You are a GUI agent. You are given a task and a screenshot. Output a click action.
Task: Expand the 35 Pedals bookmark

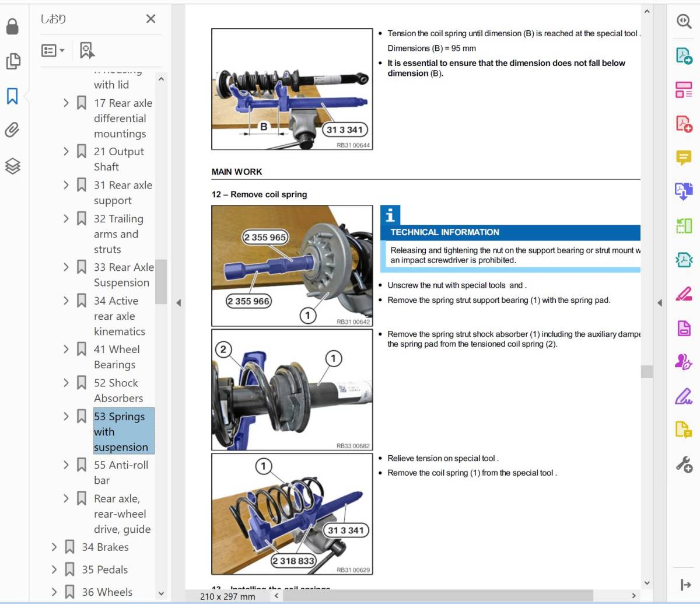(54, 569)
